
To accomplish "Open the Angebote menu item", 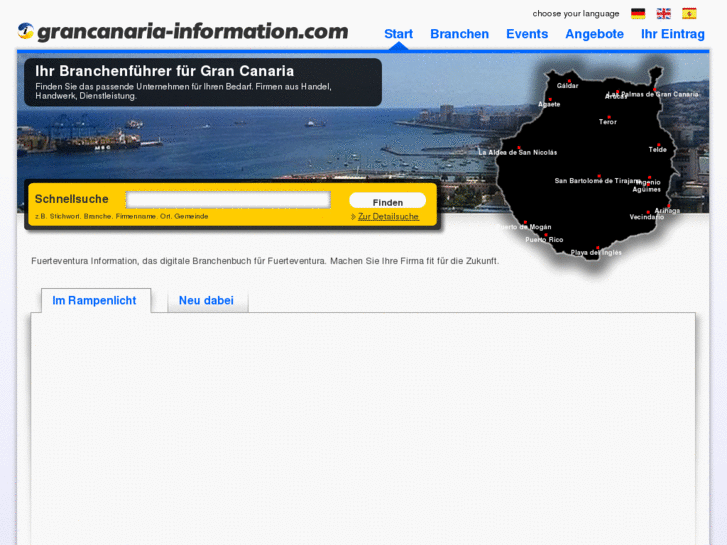I will click(x=594, y=34).
